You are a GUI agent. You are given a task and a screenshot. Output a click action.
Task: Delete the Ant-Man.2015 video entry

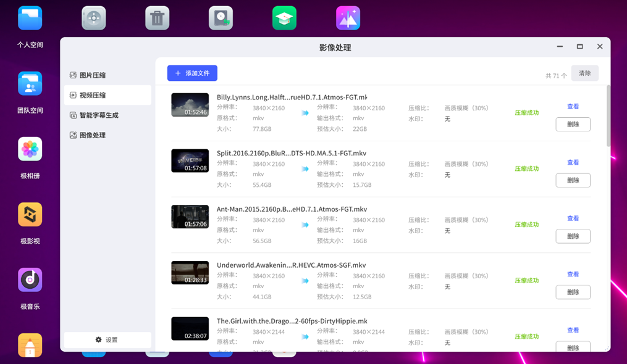coord(573,236)
